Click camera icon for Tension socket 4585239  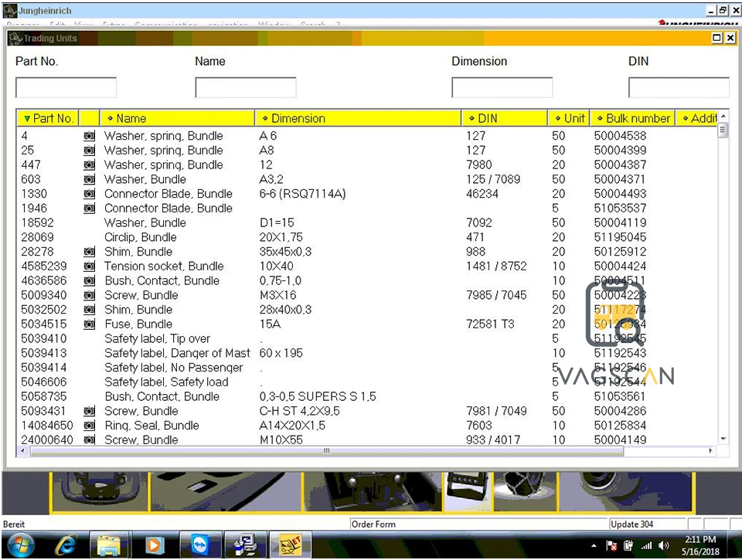click(x=89, y=266)
